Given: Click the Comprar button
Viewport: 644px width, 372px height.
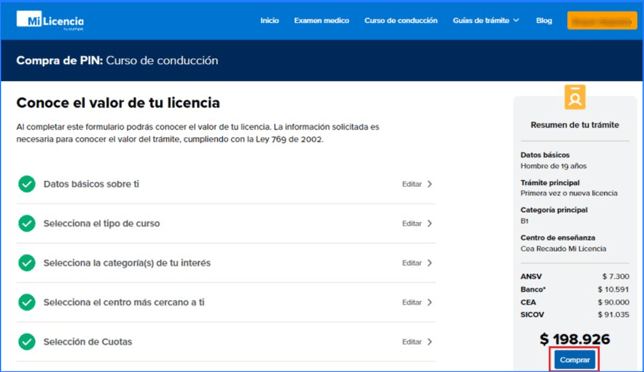Looking at the screenshot, I should coord(575,360).
